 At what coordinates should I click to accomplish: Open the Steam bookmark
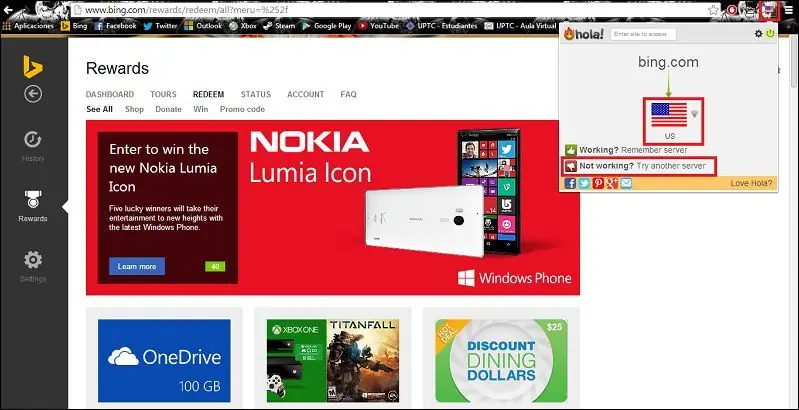coord(279,25)
